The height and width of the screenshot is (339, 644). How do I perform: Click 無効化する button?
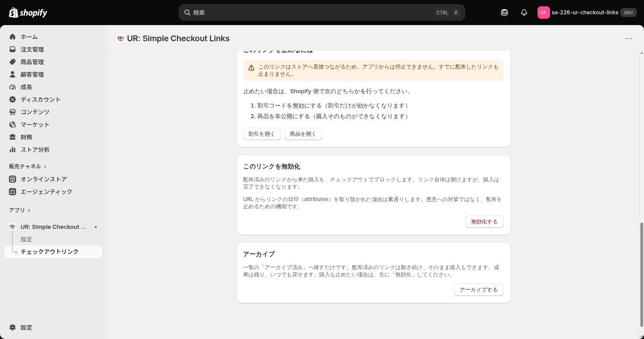[x=484, y=222]
